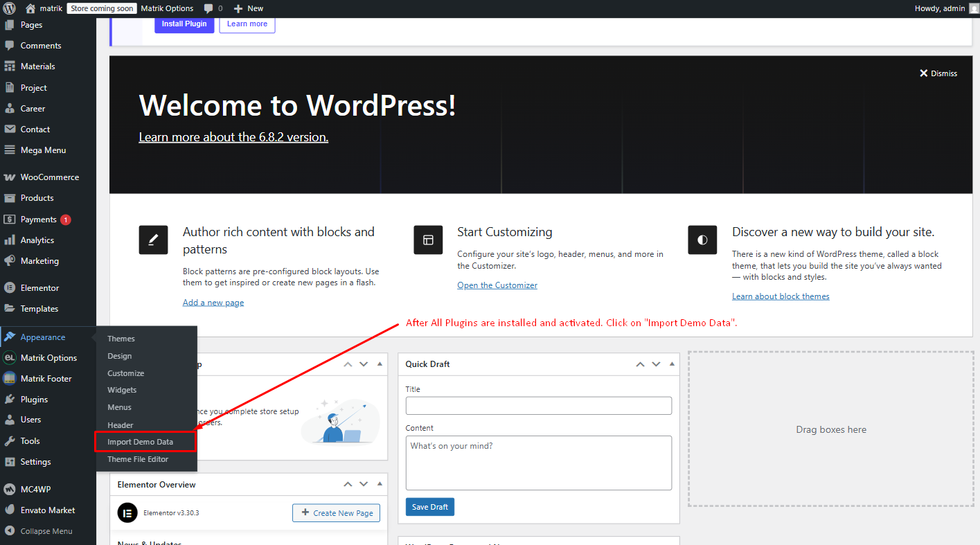
Task: Click the comments bubble icon in admin bar
Action: point(208,8)
